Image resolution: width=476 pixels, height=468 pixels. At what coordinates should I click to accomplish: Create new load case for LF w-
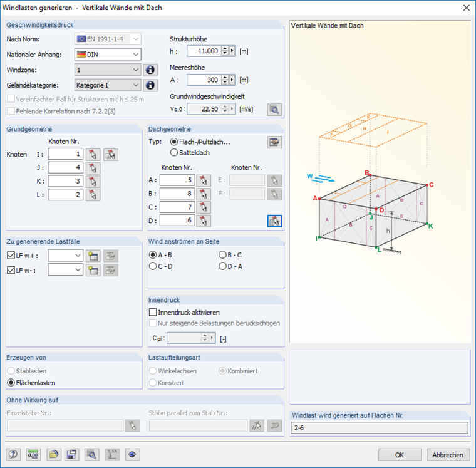(93, 270)
